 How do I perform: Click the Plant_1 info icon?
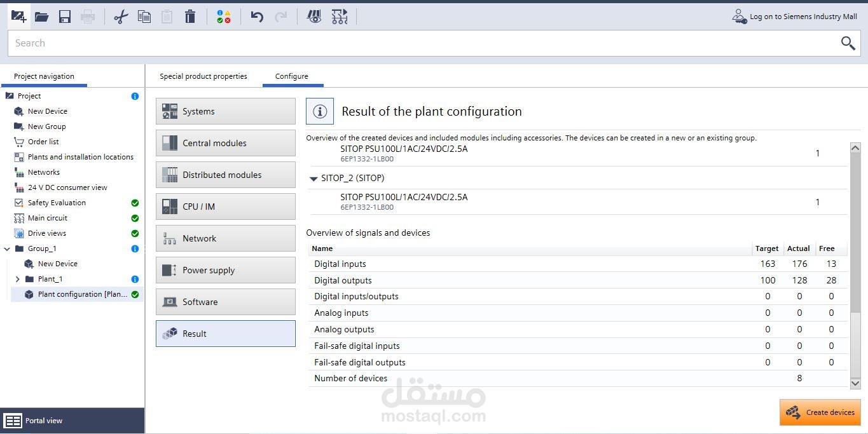pos(135,279)
